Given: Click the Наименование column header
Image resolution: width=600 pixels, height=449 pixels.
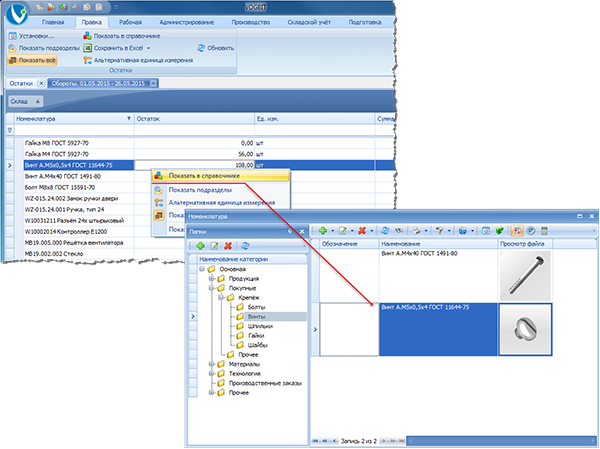Looking at the screenshot, I should (x=439, y=243).
